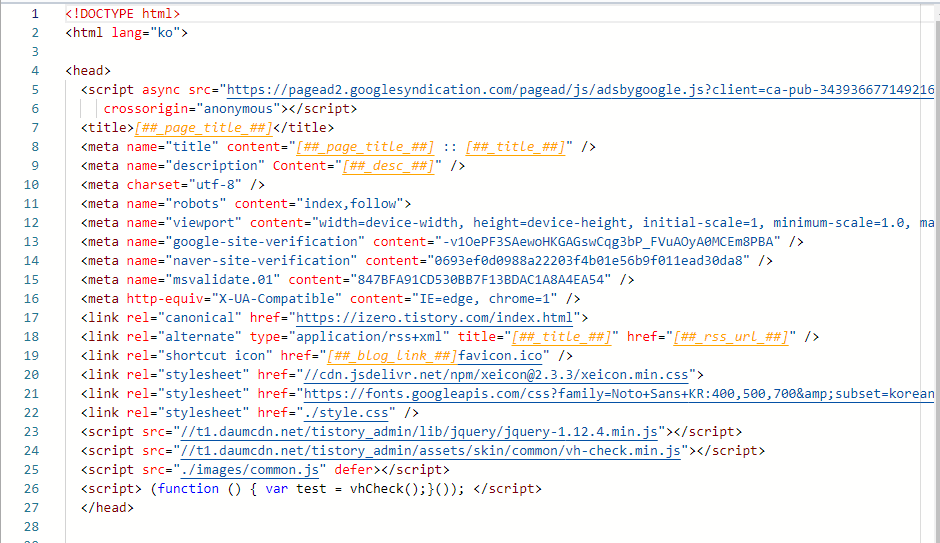This screenshot has height=543, width=940.
Task: Click the [##_page_title_##] placeholder in meta title content
Action: tap(365, 147)
